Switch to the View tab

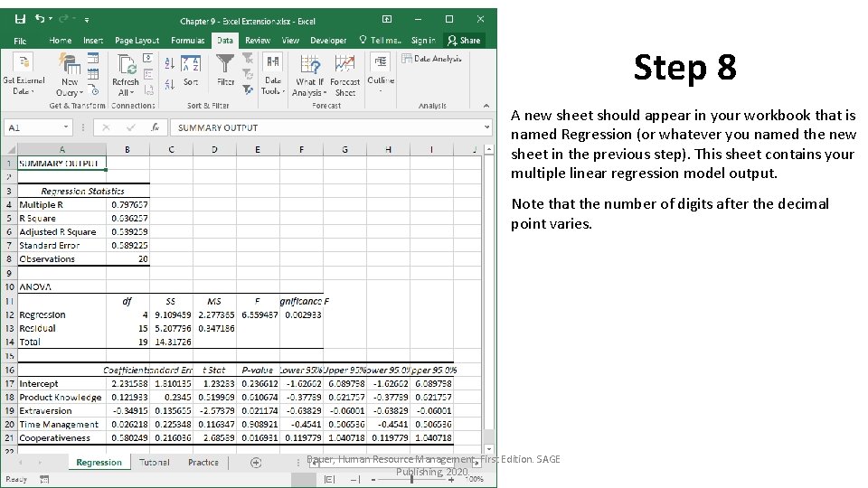point(290,41)
